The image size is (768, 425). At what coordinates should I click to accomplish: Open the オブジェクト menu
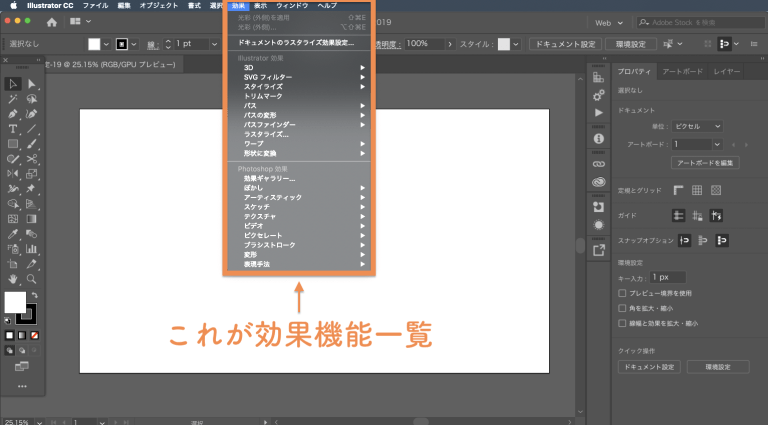click(x=159, y=5)
